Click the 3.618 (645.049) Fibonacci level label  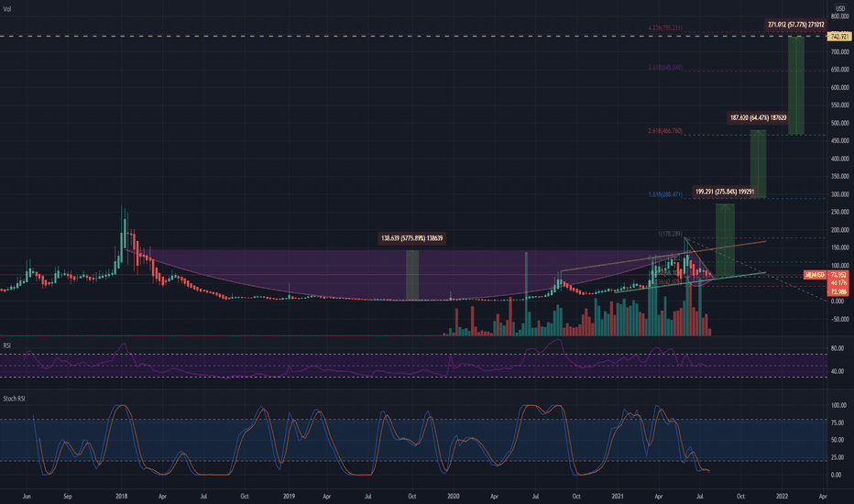[665, 68]
